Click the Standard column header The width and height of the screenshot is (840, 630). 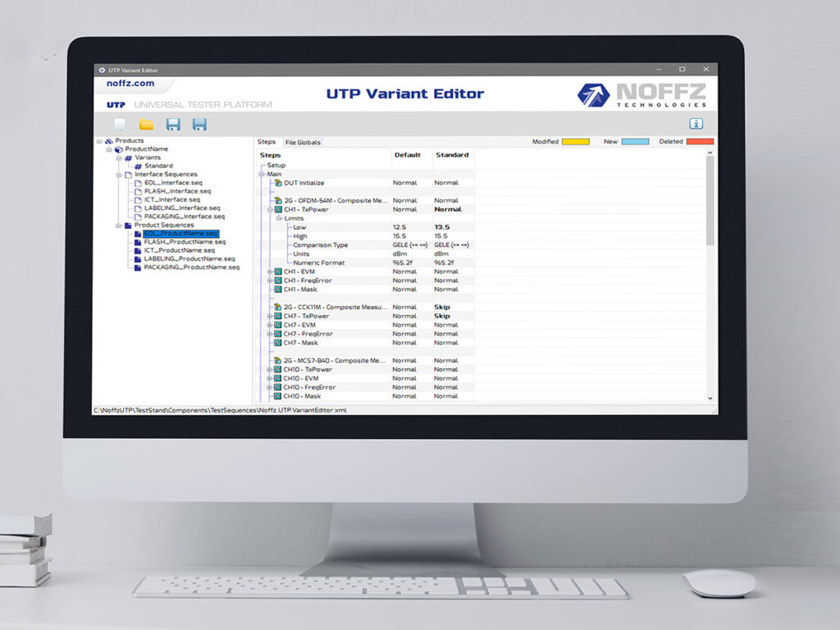pyautogui.click(x=452, y=155)
